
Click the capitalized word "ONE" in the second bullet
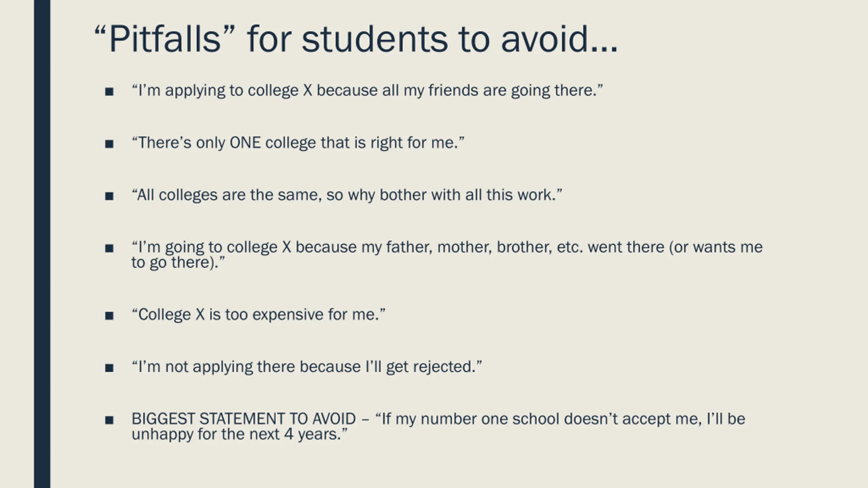pyautogui.click(x=245, y=143)
